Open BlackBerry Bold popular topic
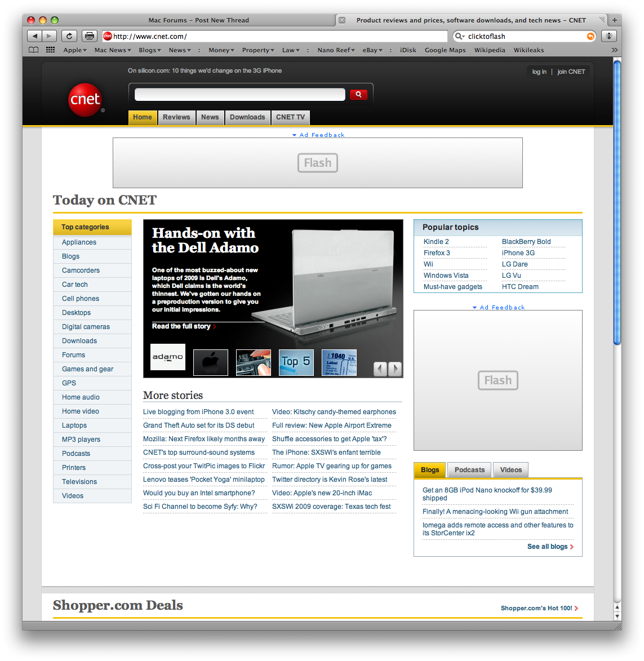This screenshot has width=644, height=661. pyautogui.click(x=526, y=242)
